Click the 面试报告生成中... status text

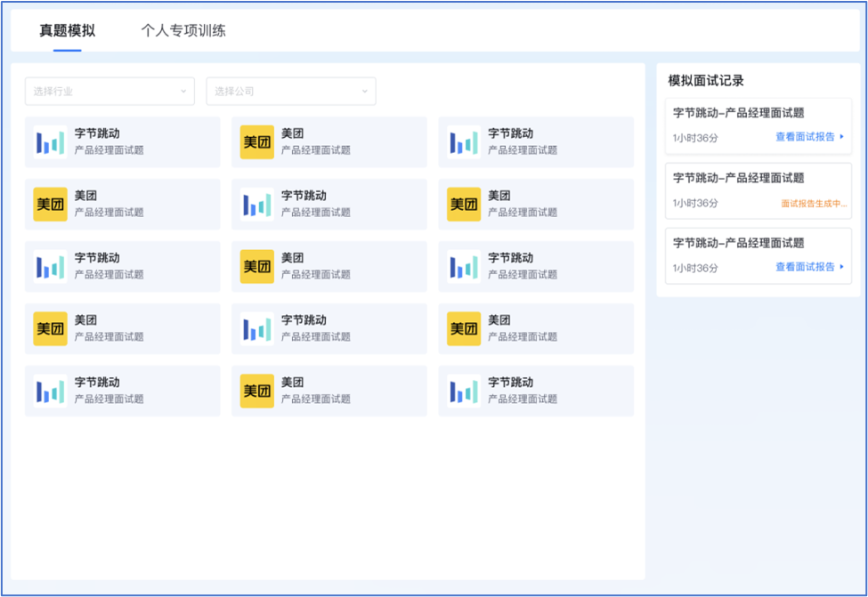pos(814,204)
